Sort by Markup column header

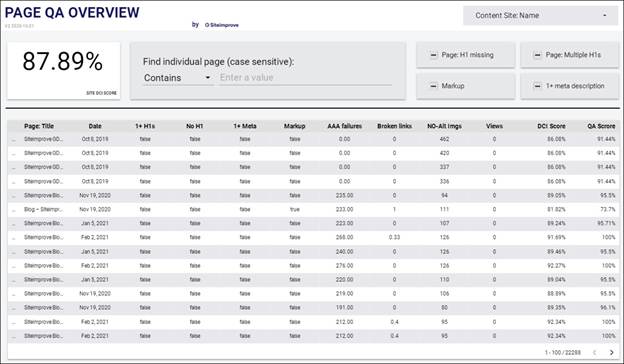(294, 126)
